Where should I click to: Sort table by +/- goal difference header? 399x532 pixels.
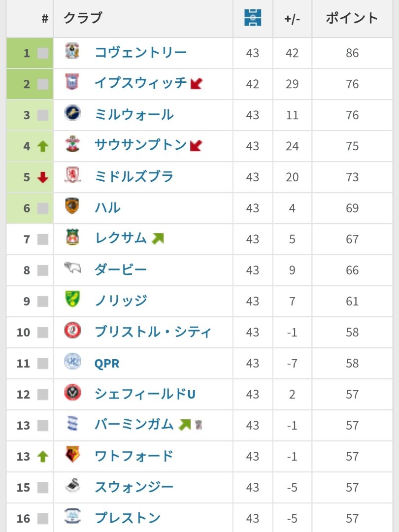click(x=292, y=19)
